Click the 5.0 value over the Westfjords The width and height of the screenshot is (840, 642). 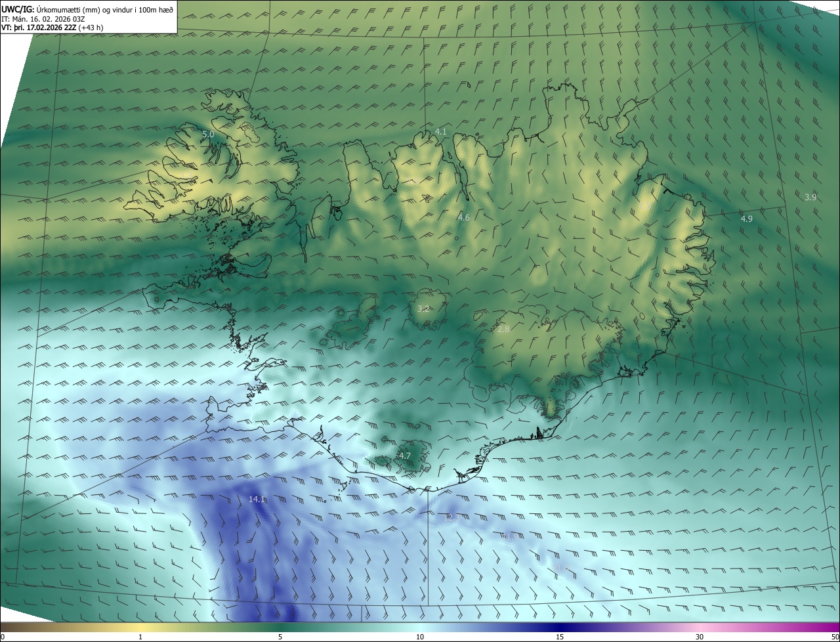point(208,134)
